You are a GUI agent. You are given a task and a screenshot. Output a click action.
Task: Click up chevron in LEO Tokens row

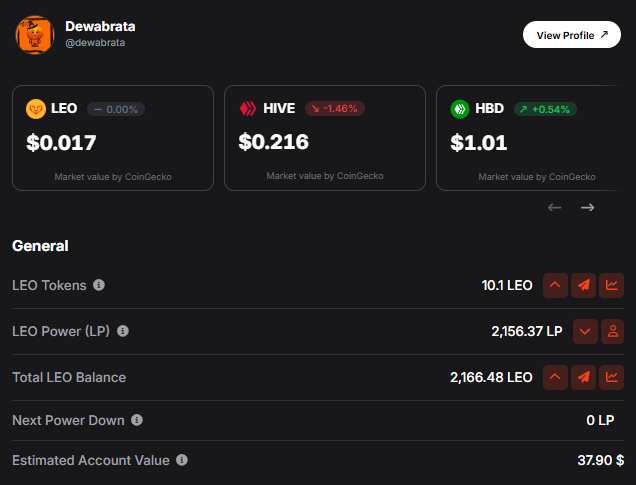pyautogui.click(x=555, y=285)
